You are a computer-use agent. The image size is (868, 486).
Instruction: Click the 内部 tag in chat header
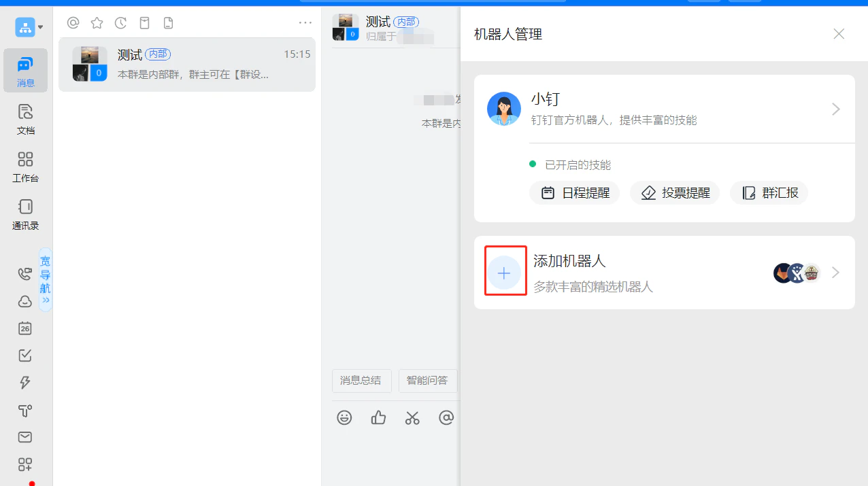click(x=406, y=22)
